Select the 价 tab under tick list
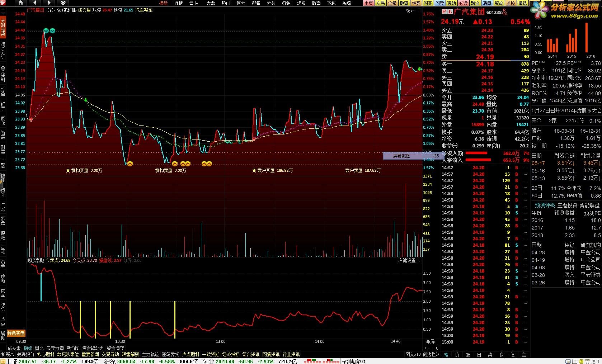Image resolution: width=602 pixels, height=364 pixels. coord(457,355)
